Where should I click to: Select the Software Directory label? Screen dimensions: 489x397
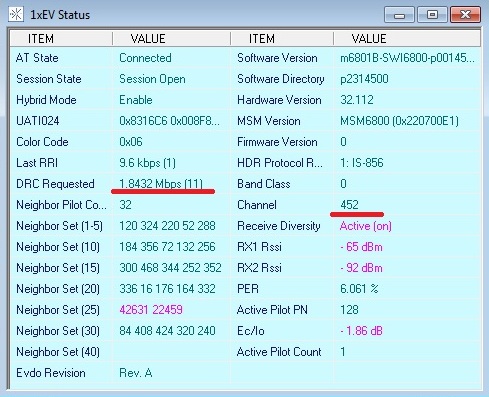click(281, 79)
